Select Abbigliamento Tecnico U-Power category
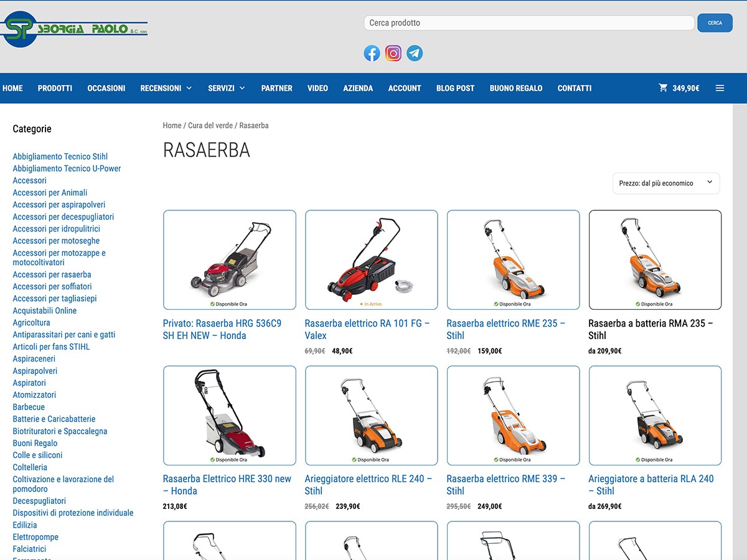 (x=67, y=169)
